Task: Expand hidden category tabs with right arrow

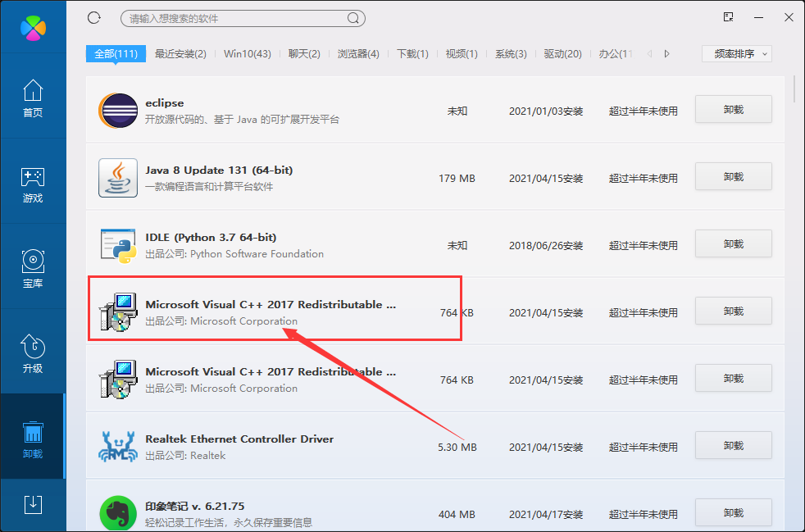Action: 666,52
